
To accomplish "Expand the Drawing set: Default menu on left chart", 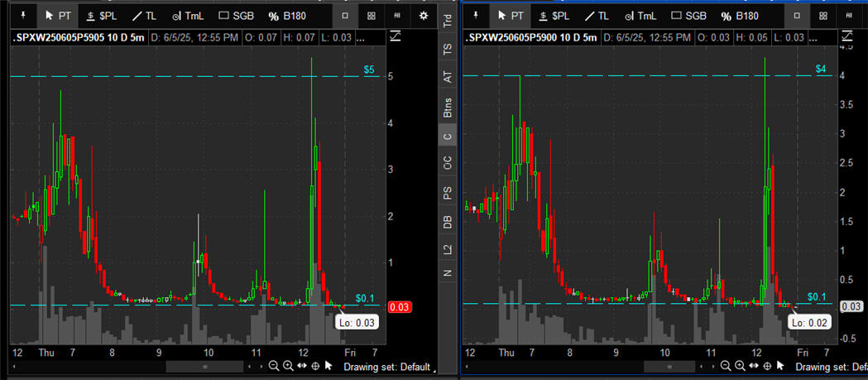I will [387, 367].
